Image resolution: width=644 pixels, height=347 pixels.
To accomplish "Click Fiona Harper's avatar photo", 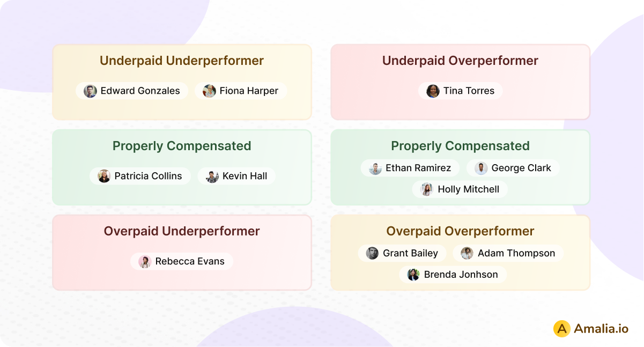I will (x=209, y=91).
